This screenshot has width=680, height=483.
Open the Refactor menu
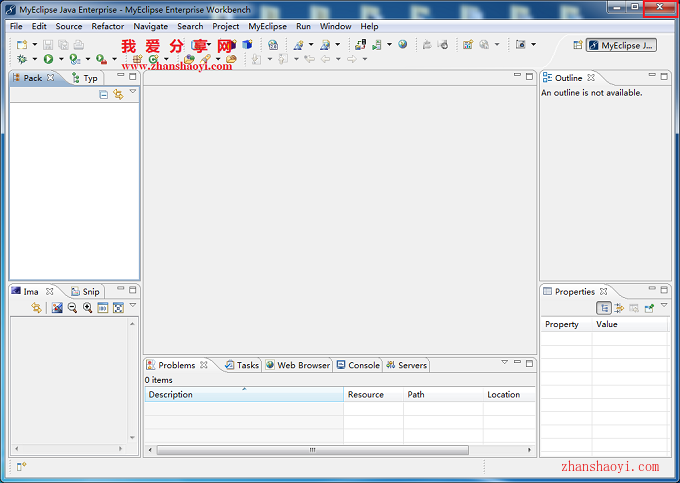pos(108,26)
